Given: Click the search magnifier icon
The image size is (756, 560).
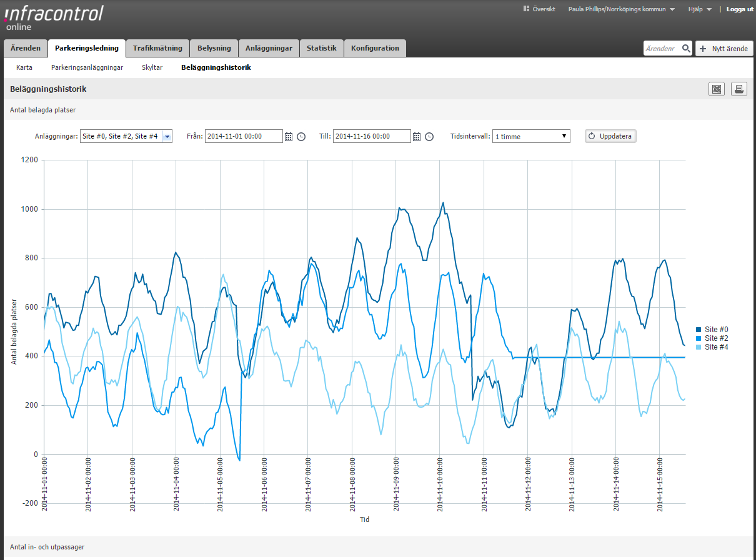Looking at the screenshot, I should coord(686,48).
